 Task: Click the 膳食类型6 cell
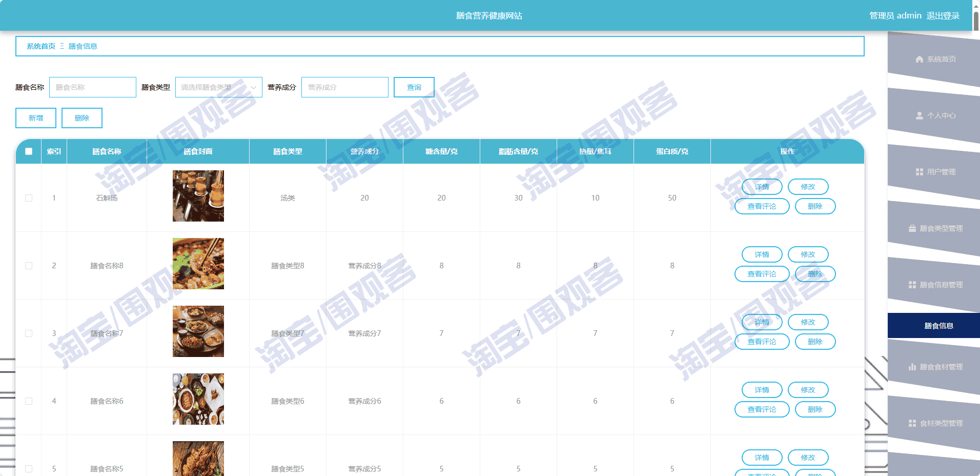click(288, 401)
